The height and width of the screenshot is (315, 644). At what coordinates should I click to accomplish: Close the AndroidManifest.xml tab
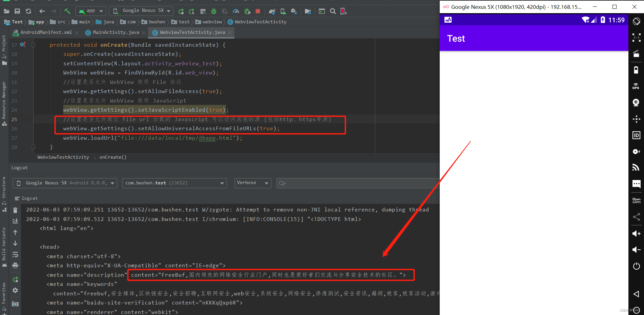pos(77,33)
